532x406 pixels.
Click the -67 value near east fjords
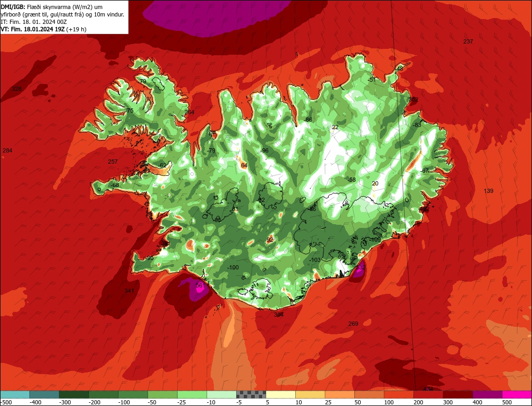425,171
